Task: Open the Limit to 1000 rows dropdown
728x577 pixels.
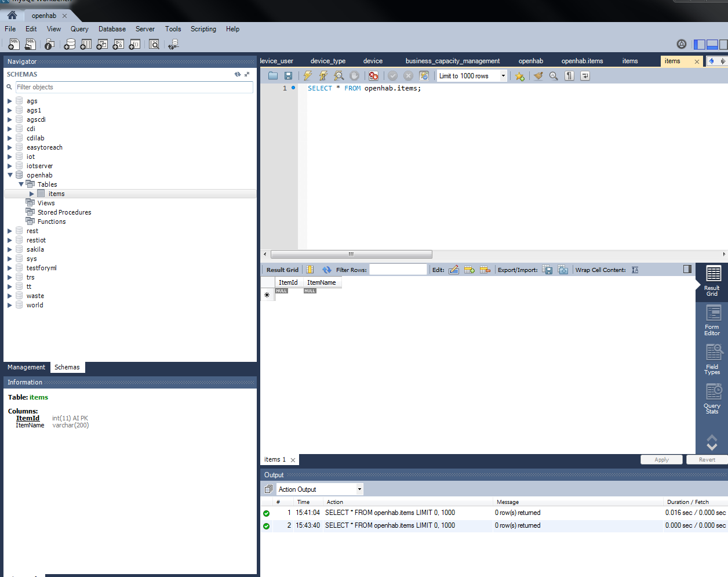Action: (x=503, y=76)
